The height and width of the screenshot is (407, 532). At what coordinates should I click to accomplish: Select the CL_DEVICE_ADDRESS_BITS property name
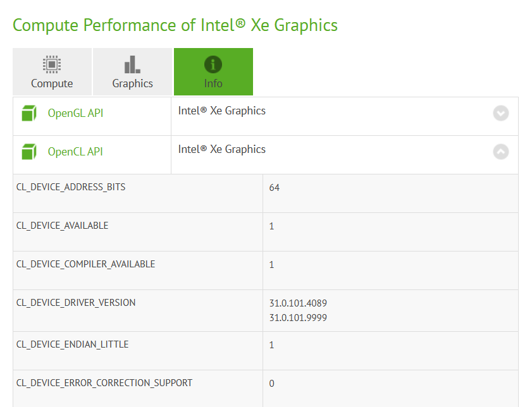coord(71,188)
